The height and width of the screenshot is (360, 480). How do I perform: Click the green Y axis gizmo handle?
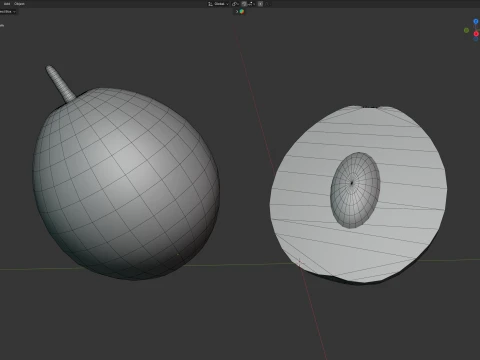(466, 30)
